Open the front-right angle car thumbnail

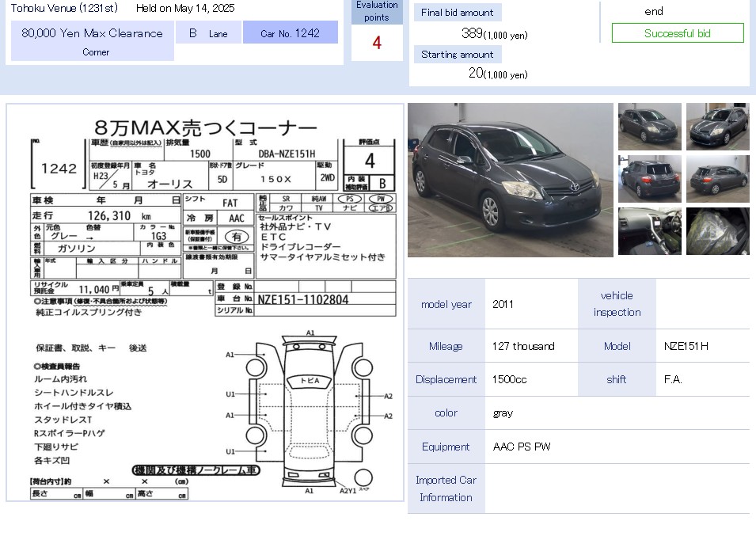tap(717, 127)
